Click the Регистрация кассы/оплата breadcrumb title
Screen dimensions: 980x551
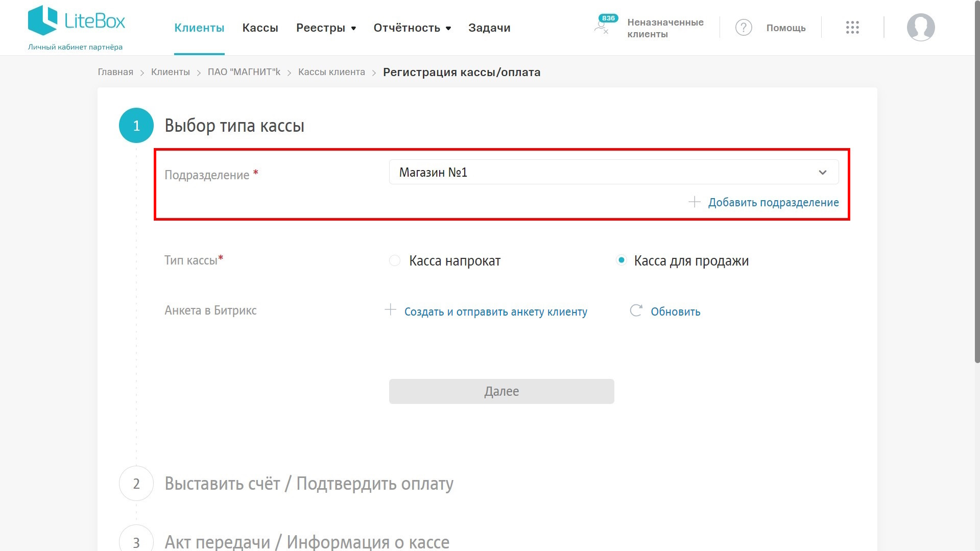pos(462,72)
